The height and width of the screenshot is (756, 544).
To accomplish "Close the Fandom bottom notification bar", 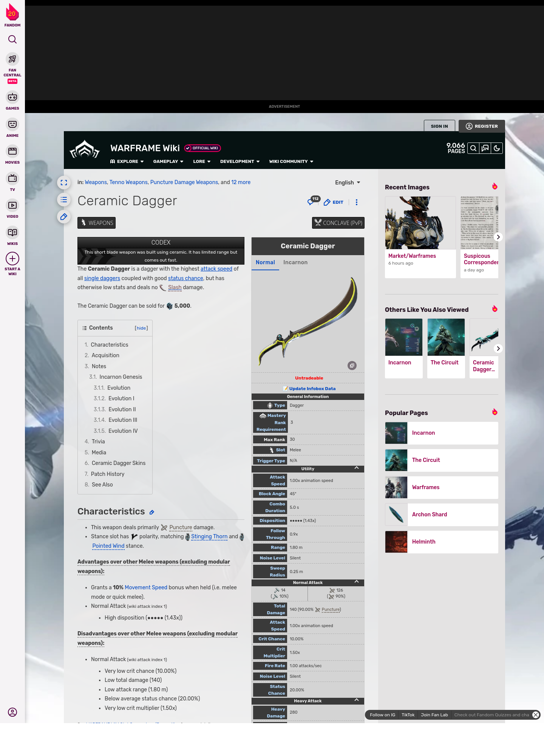I will point(536,715).
